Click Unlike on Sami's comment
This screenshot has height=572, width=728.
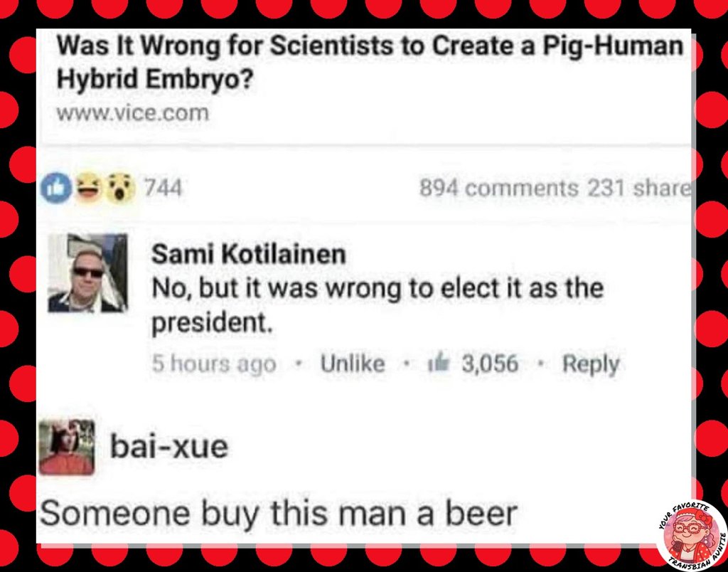[x=353, y=364]
